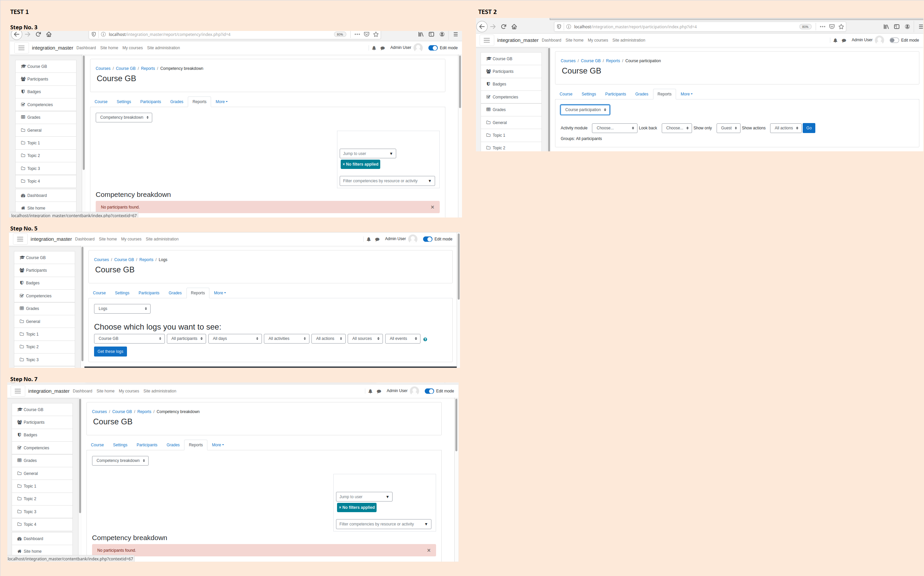924x576 pixels.
Task: Click browser back arrow in Step No. 3 screenshot
Action: 16,34
